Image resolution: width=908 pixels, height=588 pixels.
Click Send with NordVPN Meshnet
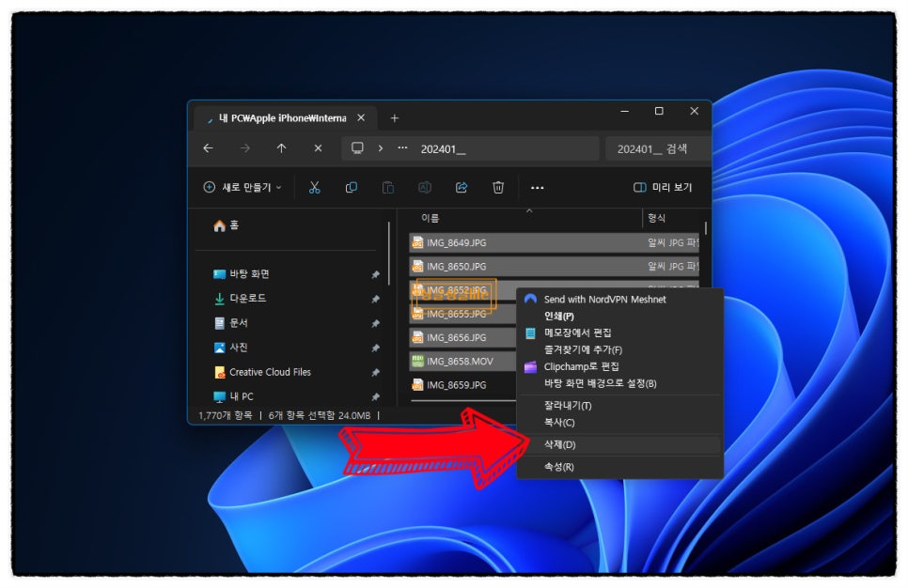pos(604,300)
